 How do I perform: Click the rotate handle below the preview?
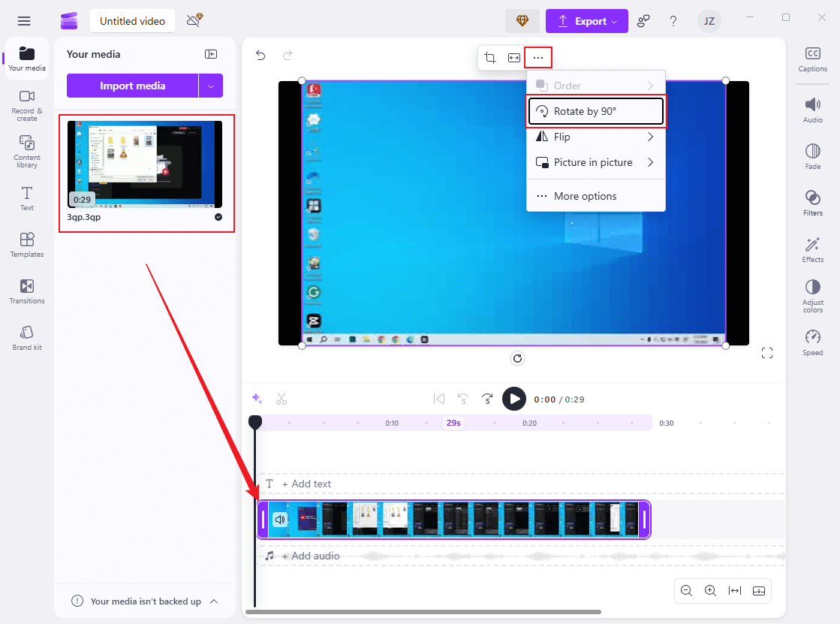tap(517, 359)
